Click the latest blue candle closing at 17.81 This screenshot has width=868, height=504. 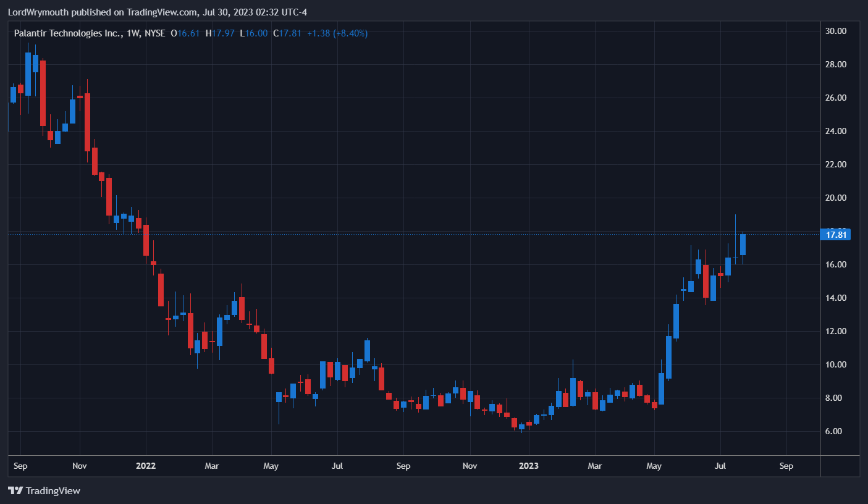click(x=743, y=245)
